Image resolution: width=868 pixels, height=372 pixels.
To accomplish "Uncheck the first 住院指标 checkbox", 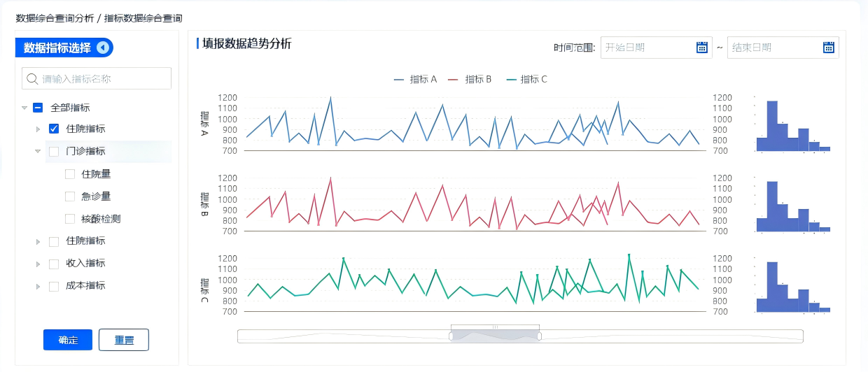I will (x=54, y=129).
